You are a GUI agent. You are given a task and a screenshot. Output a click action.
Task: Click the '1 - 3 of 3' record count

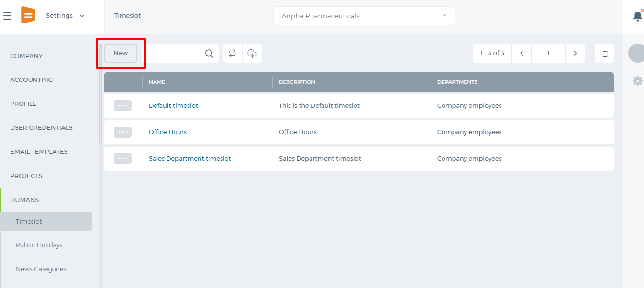coord(492,53)
